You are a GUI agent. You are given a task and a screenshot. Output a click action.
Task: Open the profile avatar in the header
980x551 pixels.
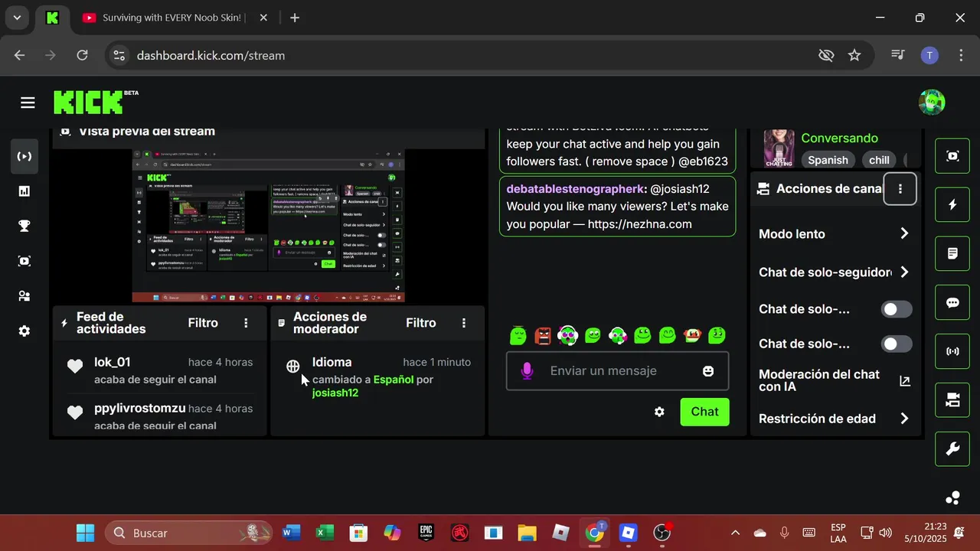tap(932, 103)
